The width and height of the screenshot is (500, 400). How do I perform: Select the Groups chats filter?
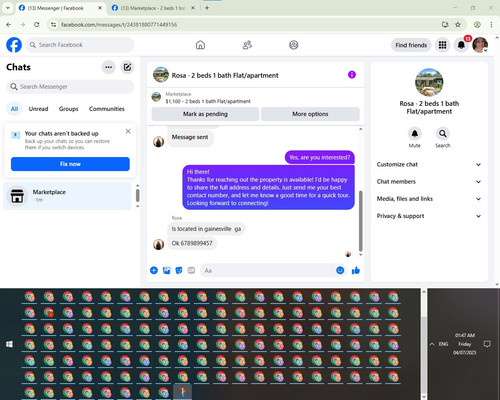pyautogui.click(x=68, y=109)
